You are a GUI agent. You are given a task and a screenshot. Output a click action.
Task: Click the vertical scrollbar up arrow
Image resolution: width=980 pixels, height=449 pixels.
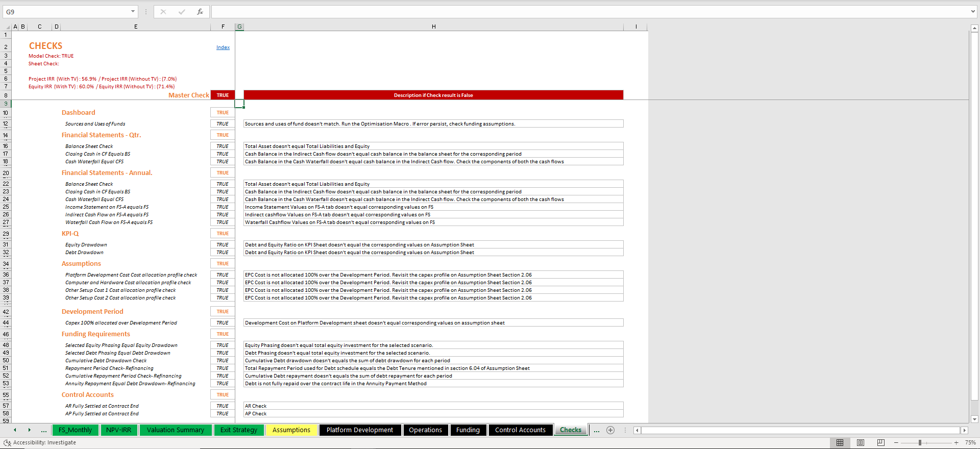click(974, 29)
